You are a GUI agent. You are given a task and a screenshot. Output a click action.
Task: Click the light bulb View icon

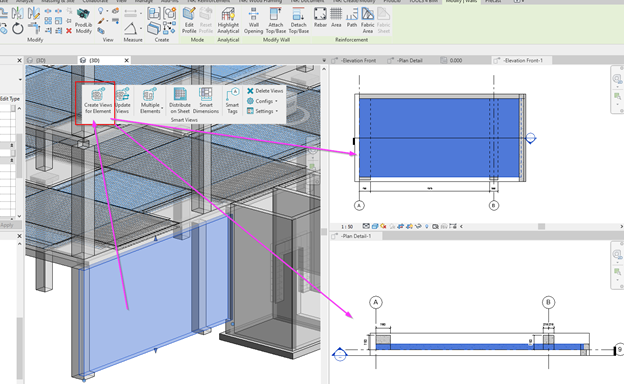coord(101,11)
